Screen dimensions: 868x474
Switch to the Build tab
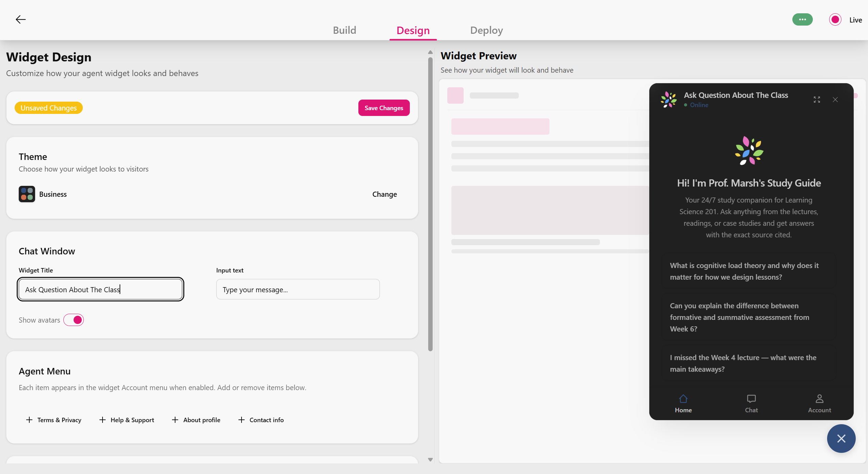[344, 30]
